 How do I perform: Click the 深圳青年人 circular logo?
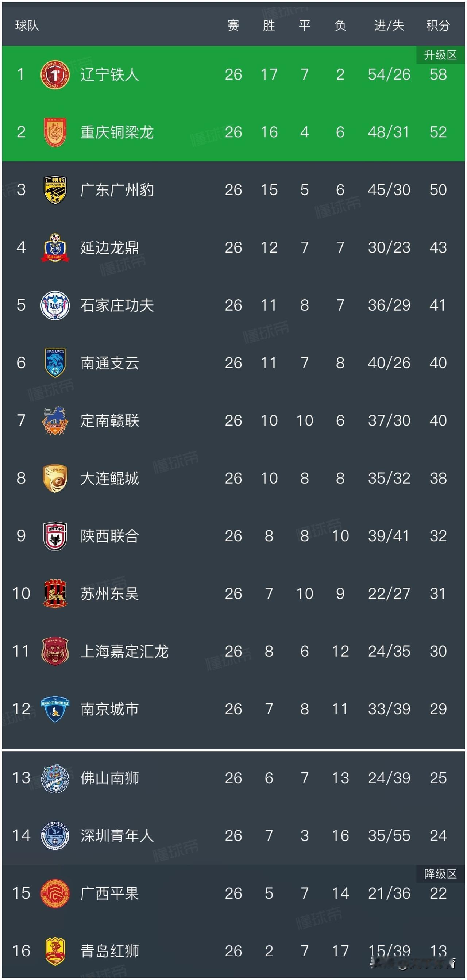point(55,835)
